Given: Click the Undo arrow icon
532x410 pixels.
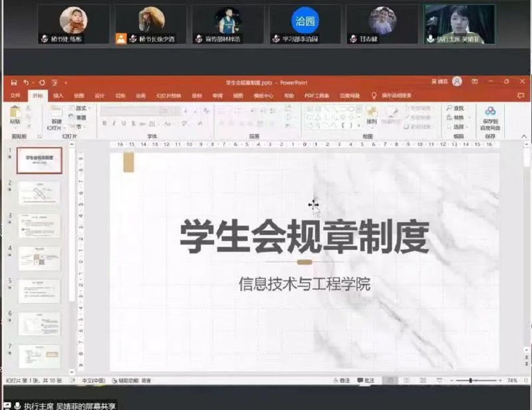Looking at the screenshot, I should coord(26,83).
